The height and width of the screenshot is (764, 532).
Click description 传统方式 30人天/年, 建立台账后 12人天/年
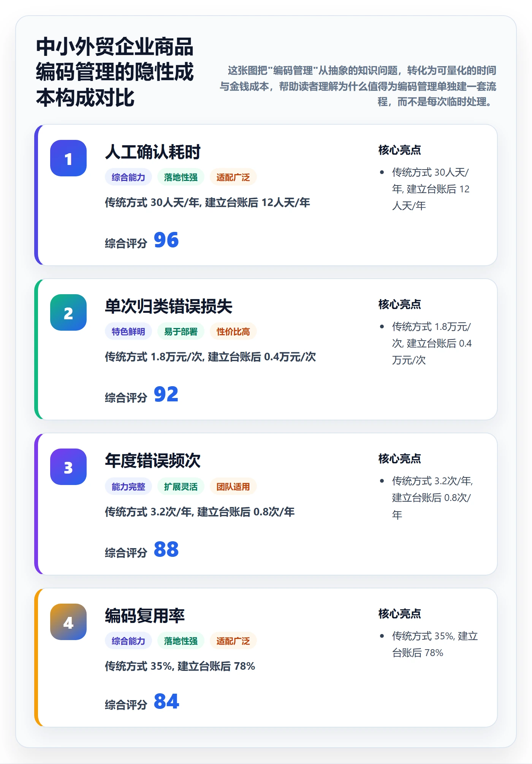pos(207,203)
